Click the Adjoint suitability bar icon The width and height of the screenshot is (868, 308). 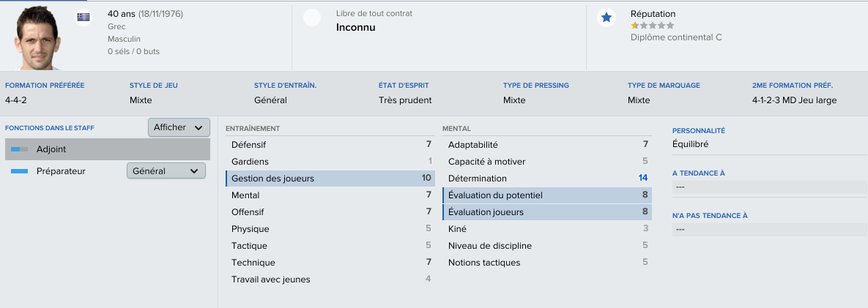[x=19, y=149]
